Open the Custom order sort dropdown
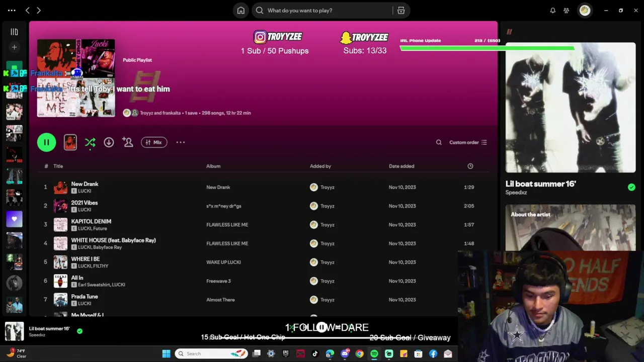 [468, 142]
